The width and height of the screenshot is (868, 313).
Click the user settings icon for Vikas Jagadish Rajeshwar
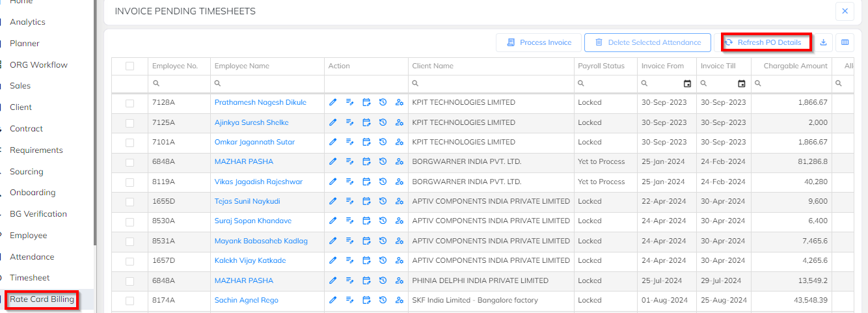pyautogui.click(x=400, y=182)
